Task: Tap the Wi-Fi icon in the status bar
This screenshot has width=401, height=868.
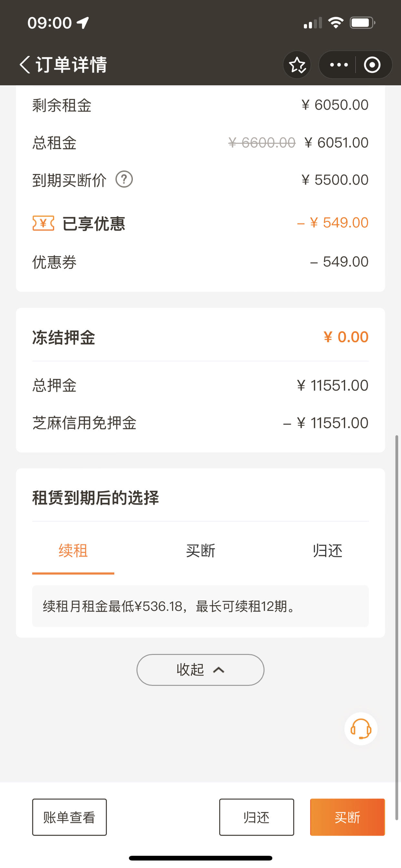Action: 336,23
